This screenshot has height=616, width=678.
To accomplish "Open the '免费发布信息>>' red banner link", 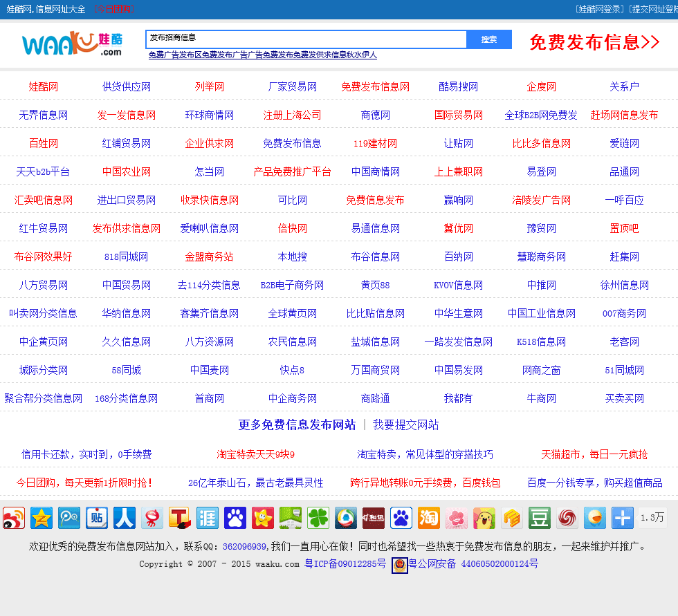I will 594,42.
